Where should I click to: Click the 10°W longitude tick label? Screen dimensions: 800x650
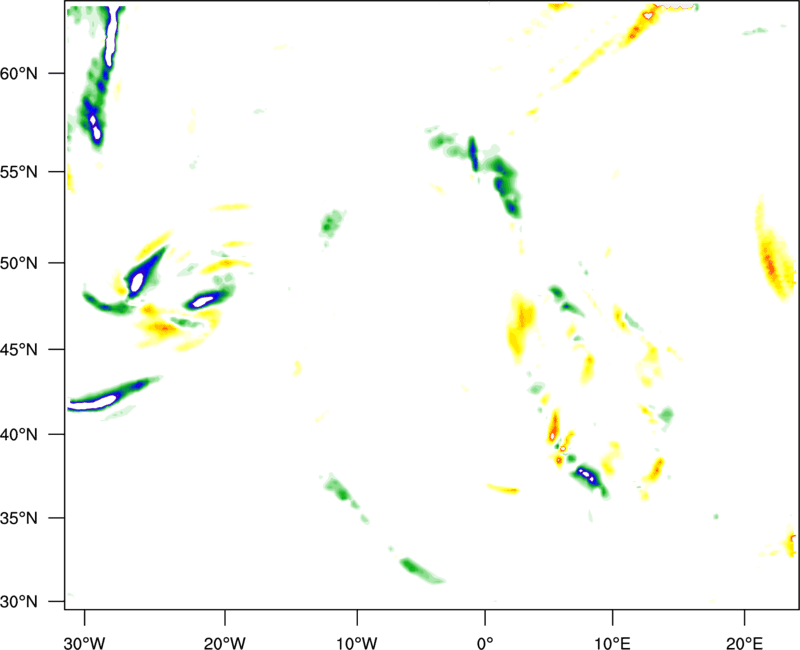pyautogui.click(x=357, y=643)
